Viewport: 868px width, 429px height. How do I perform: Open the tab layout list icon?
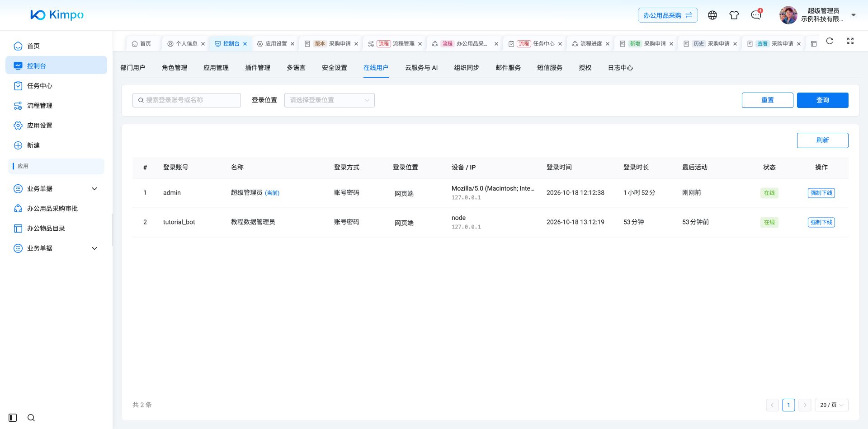(x=814, y=44)
